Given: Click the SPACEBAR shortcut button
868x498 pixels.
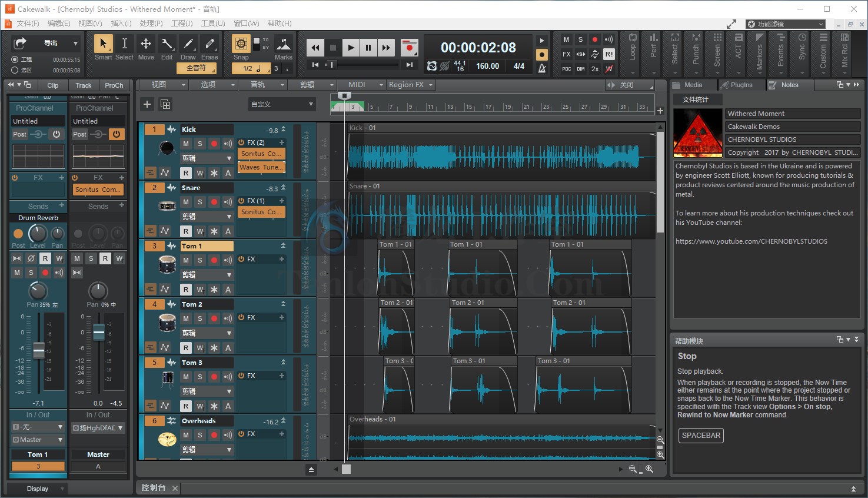Looking at the screenshot, I should [x=701, y=436].
